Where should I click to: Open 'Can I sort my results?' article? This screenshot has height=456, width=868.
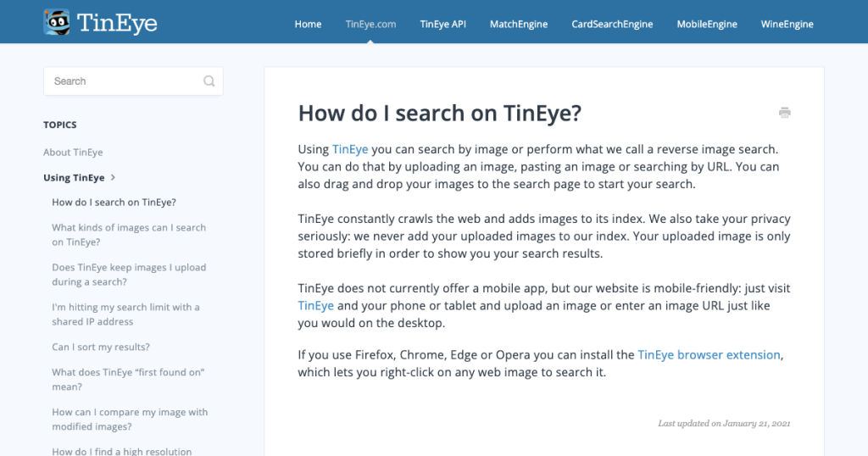click(101, 347)
